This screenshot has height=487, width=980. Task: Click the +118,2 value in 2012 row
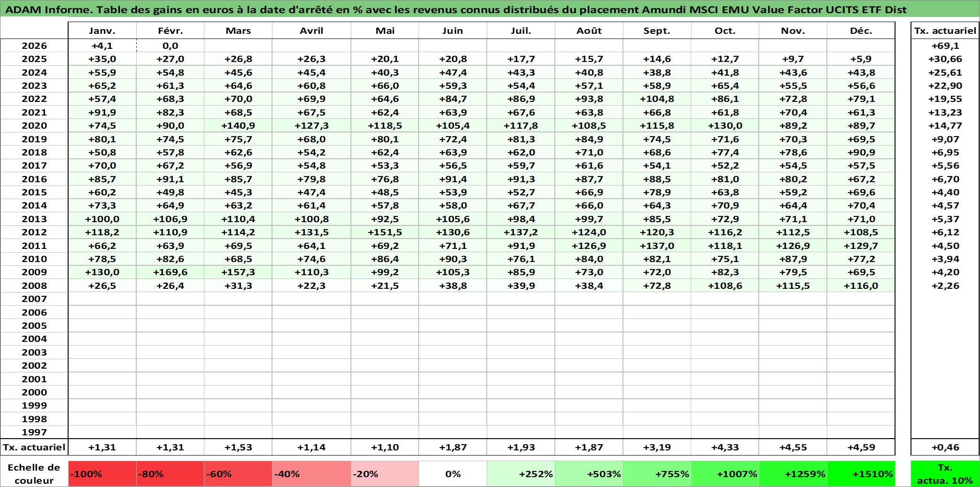(x=102, y=232)
